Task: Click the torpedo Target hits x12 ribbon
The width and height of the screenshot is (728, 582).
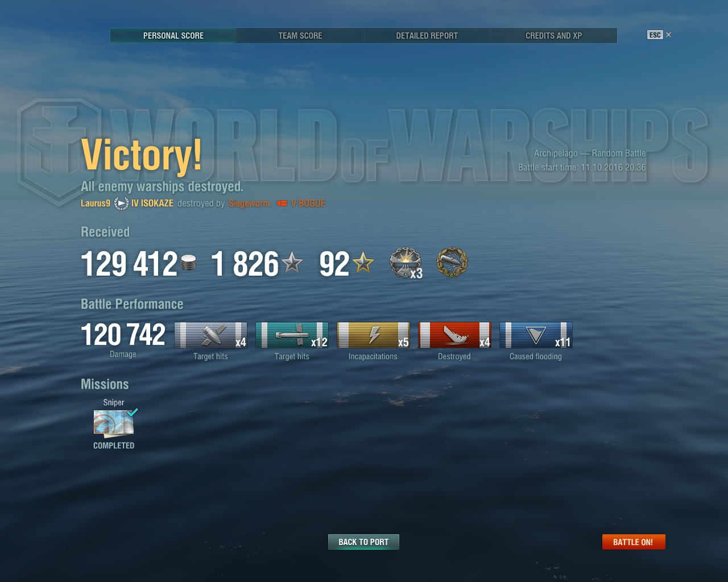Action: (x=292, y=335)
